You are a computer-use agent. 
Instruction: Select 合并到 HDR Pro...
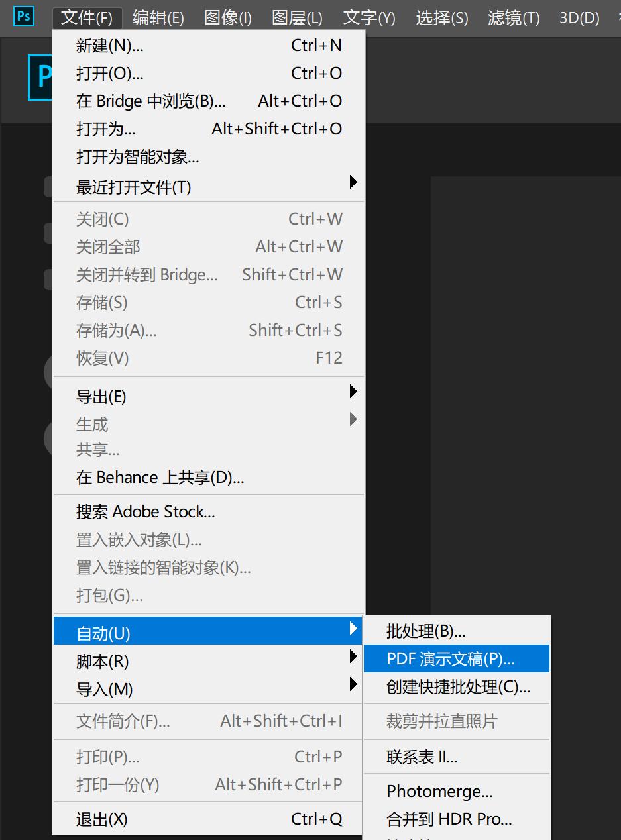[457, 819]
